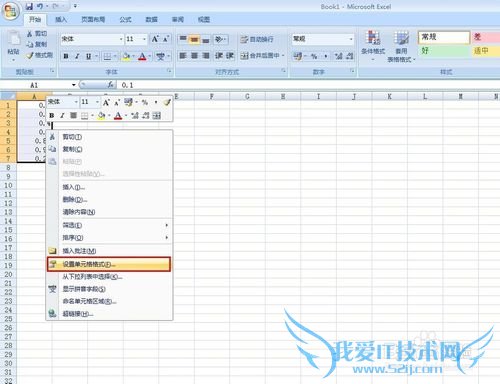Apply the 好 (Good) cell style
This screenshot has height=384, width=500.
coord(444,51)
